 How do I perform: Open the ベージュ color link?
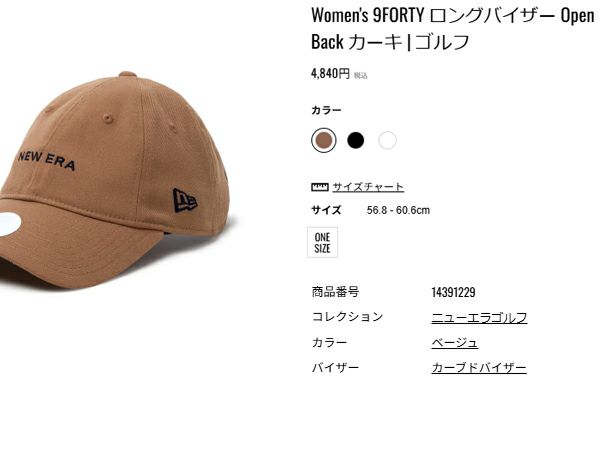[x=455, y=342]
